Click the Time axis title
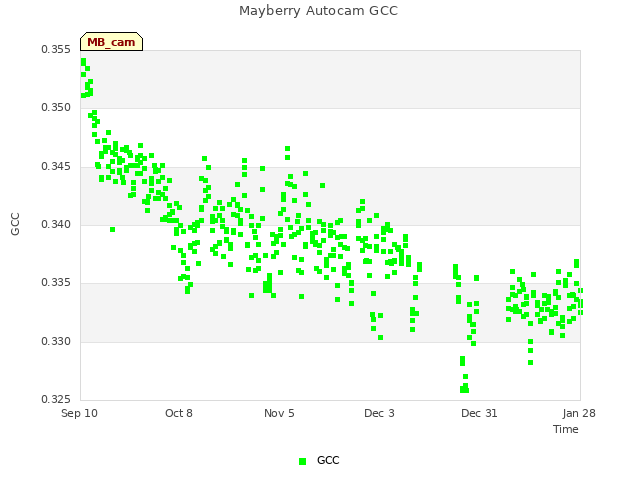 point(566,429)
